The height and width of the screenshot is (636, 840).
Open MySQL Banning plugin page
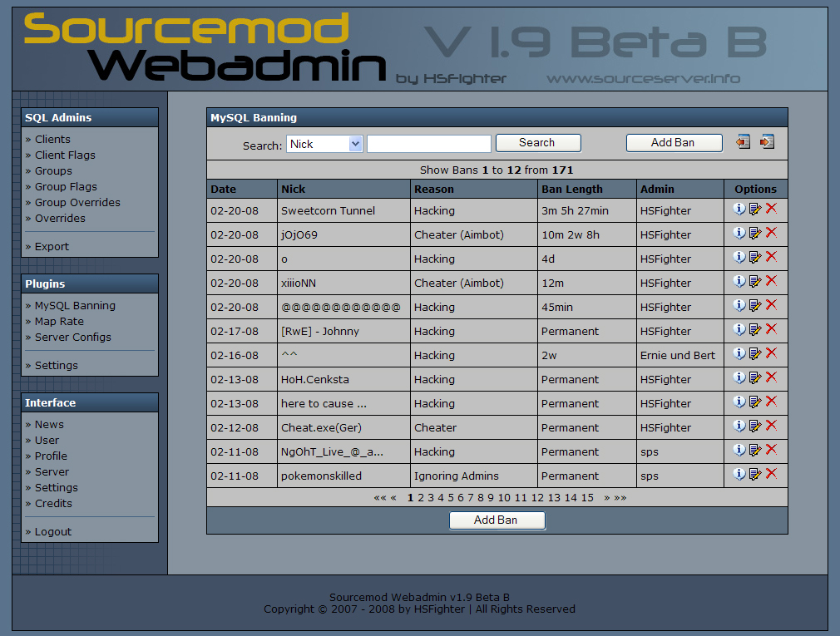(x=75, y=306)
